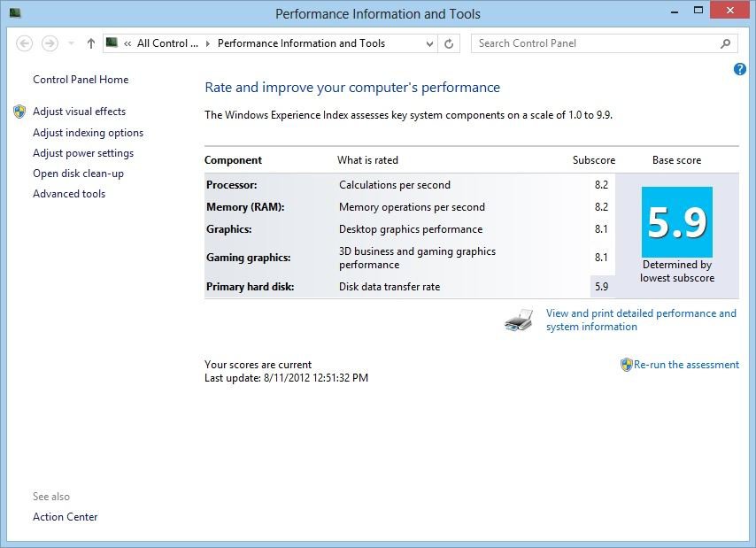Open disk clean-up link
The width and height of the screenshot is (756, 548).
78,174
